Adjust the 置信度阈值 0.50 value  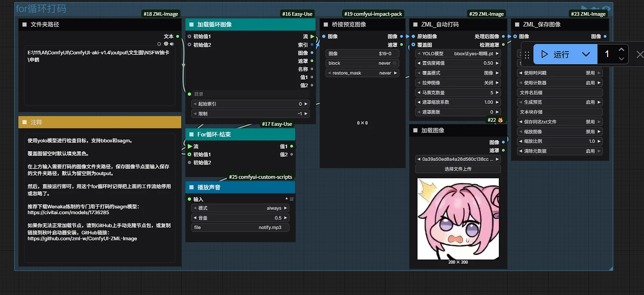click(458, 63)
